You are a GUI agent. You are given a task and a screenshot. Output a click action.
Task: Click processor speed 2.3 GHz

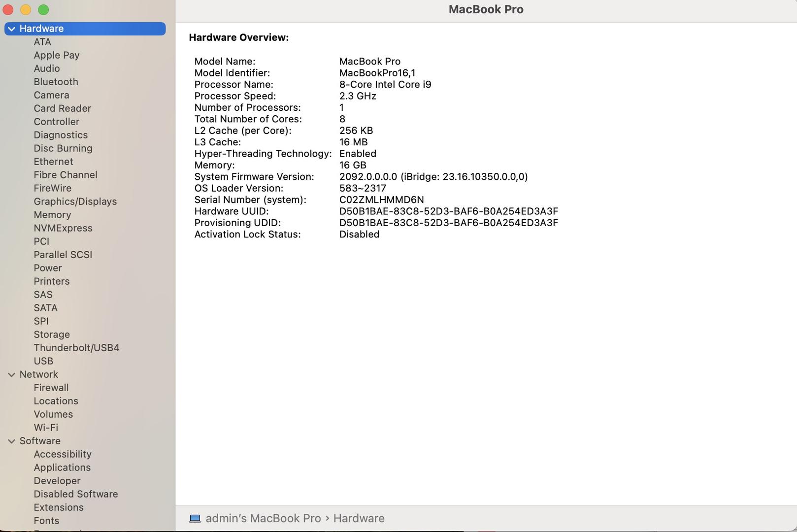coord(358,96)
